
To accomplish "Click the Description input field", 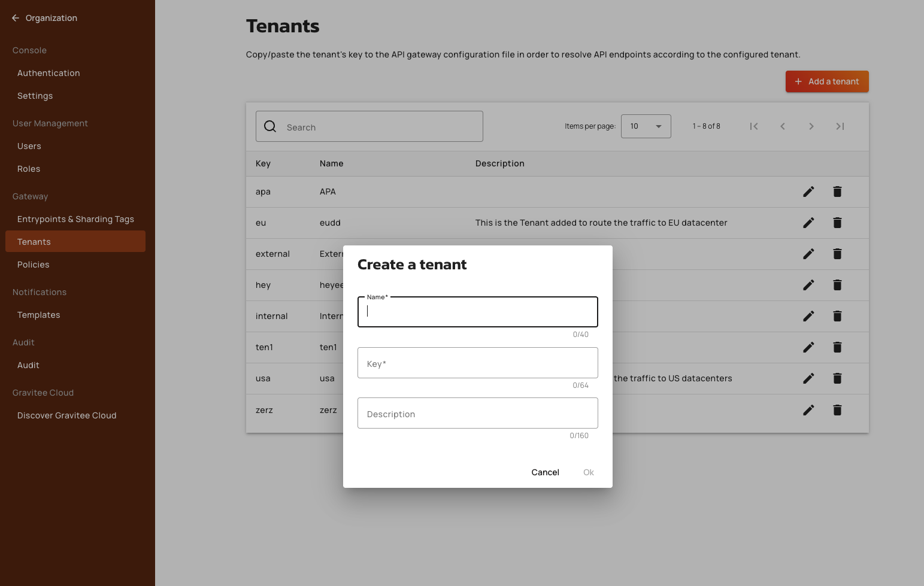I will click(x=477, y=413).
